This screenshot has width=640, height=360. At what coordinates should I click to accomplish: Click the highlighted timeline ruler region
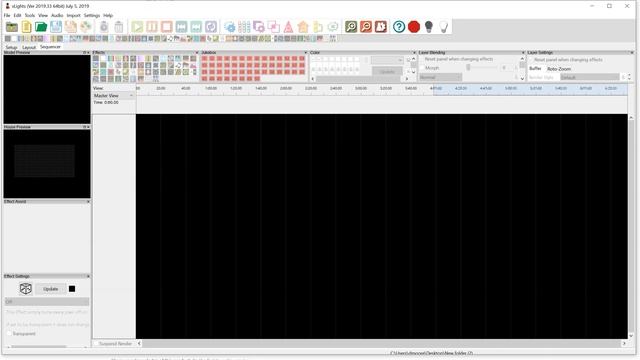click(530, 89)
